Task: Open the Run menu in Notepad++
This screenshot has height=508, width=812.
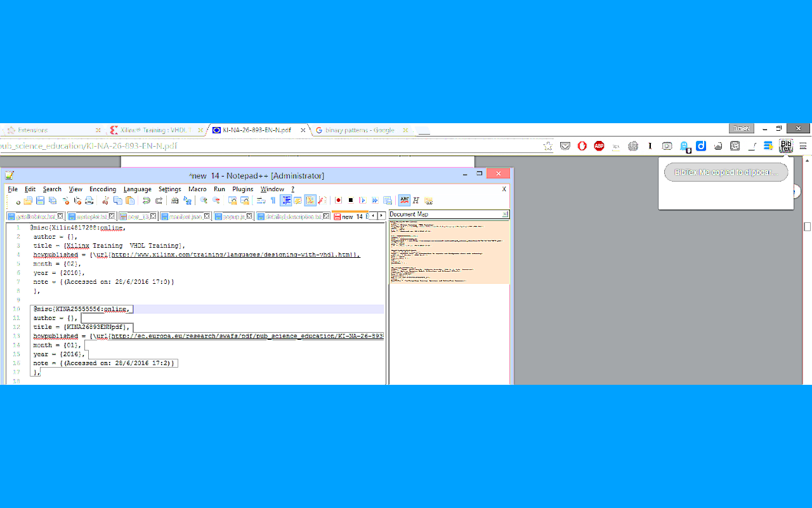Action: [219, 189]
